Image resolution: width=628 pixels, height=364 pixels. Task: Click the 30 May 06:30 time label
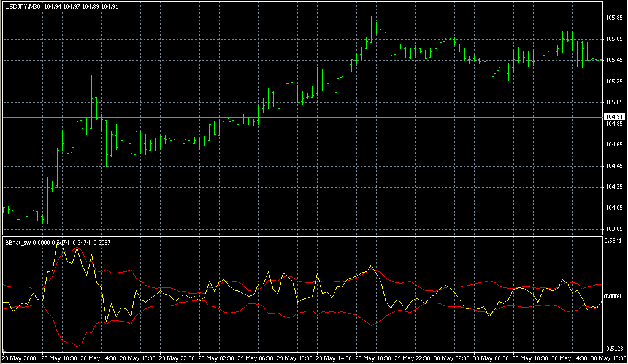click(491, 358)
